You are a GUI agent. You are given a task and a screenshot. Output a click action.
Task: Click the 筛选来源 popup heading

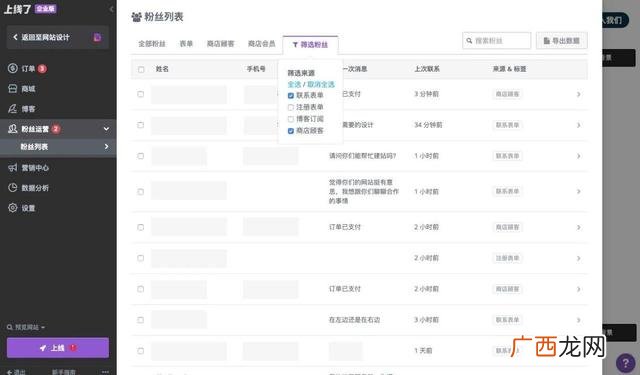(301, 73)
